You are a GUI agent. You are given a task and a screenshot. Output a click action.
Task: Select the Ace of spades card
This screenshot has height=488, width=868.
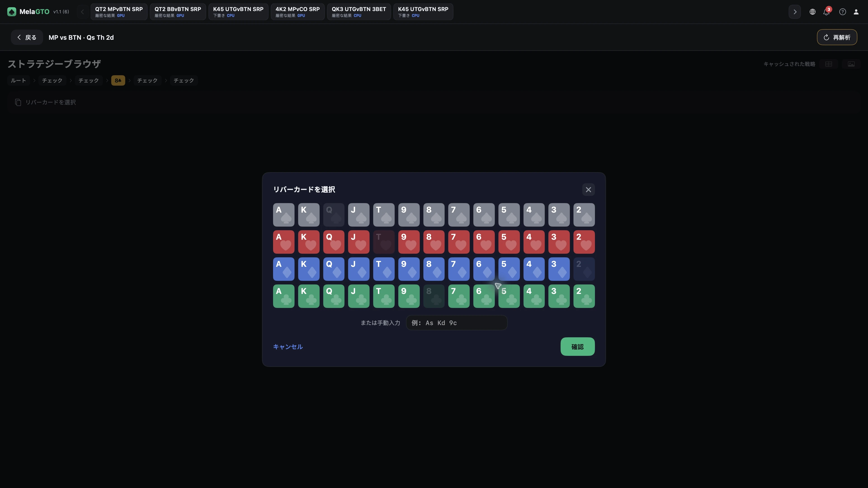tap(284, 215)
